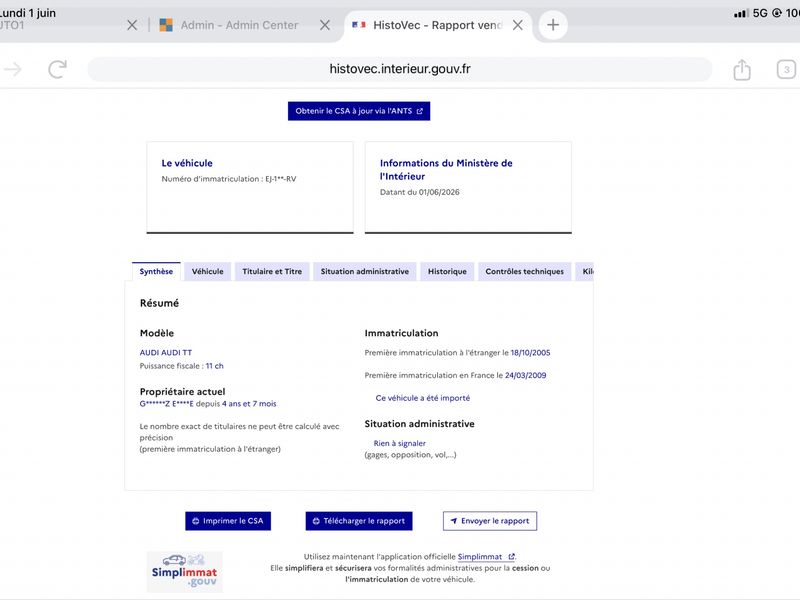800x600 pixels.
Task: Open the Contrôles techniques tab
Action: (524, 271)
